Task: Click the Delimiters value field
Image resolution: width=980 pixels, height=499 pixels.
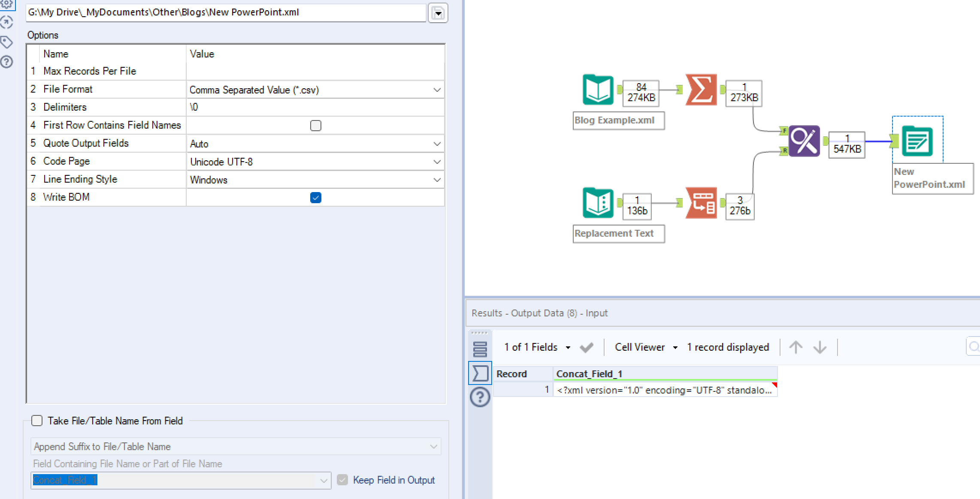Action: point(315,107)
